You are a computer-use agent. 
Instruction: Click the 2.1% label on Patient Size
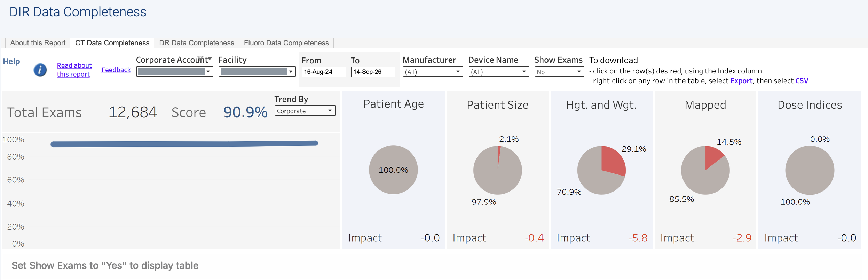pos(509,139)
